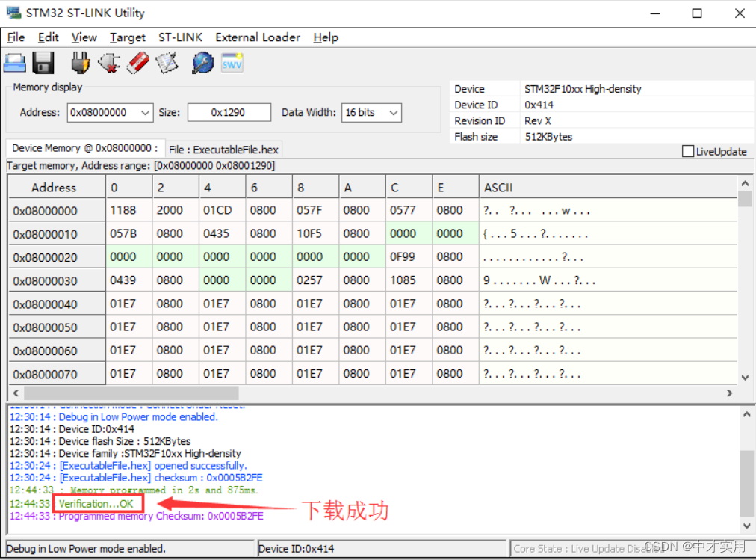
Task: Click Device value 'STM32F10xx High-density'
Action: 583,89
